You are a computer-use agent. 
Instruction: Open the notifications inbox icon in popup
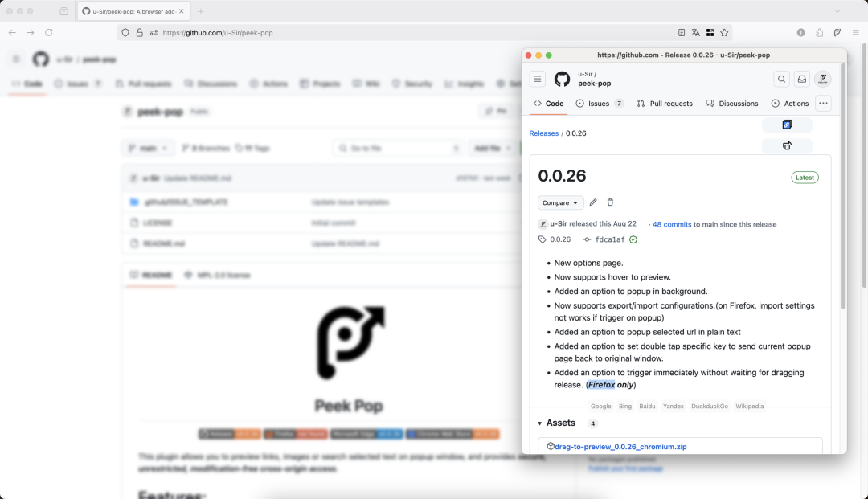coord(801,79)
